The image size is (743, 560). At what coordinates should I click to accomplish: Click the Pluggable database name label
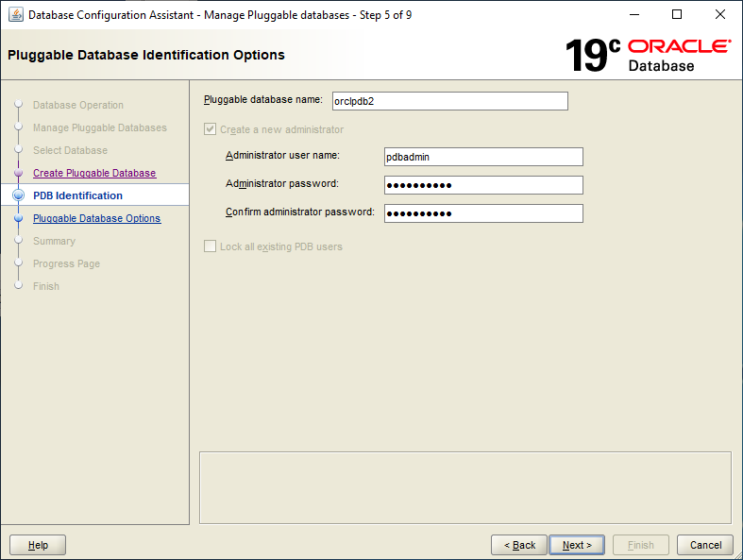[x=263, y=99]
